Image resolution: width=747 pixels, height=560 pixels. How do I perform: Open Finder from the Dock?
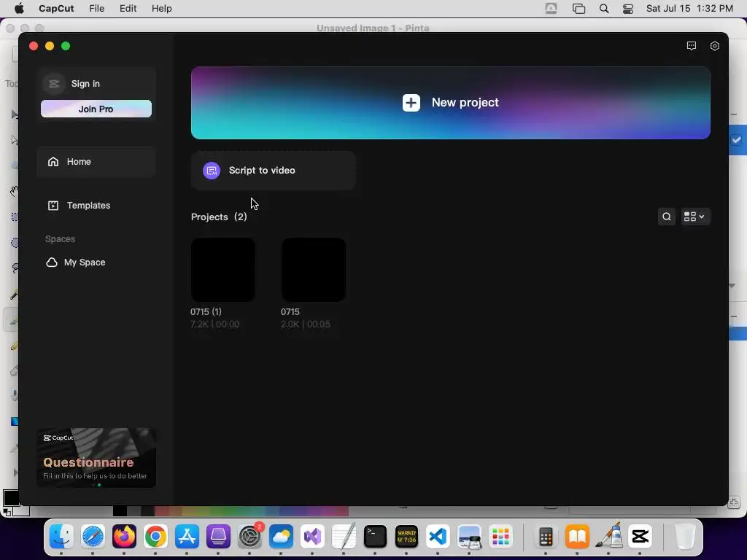(x=61, y=537)
